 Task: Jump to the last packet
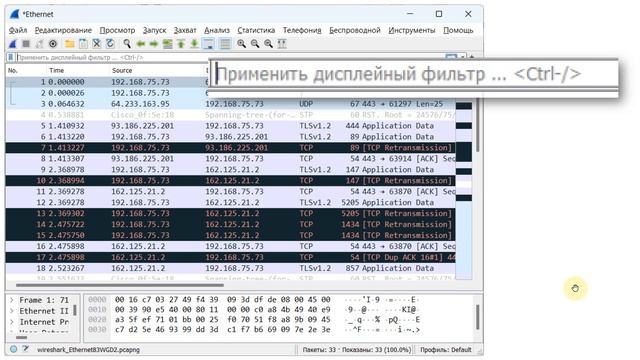pos(194,44)
